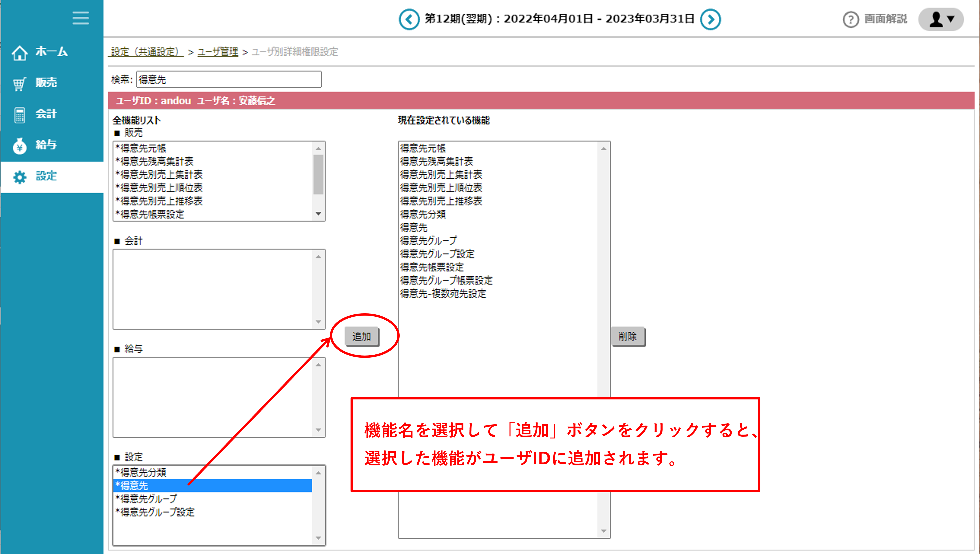The image size is (980, 554).
Task: Click current functions list scroll up arrow
Action: [604, 148]
